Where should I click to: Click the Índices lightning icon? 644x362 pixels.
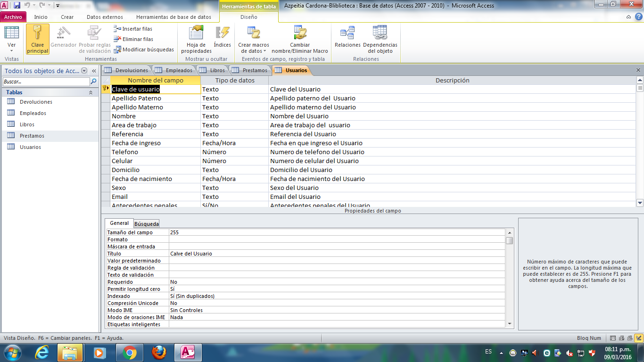(222, 33)
